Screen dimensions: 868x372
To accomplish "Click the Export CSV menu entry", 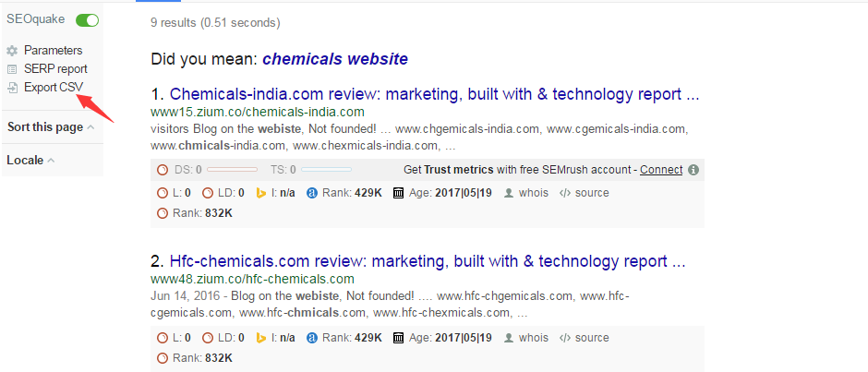I will [x=54, y=88].
